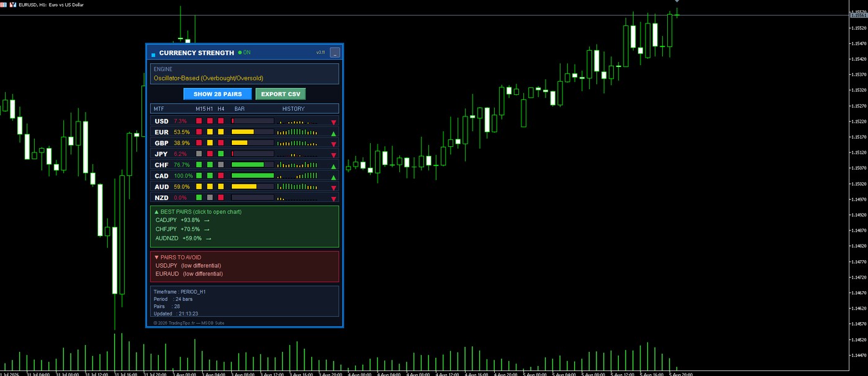Click the current price label on axis
The width and height of the screenshot is (868, 376).
click(x=858, y=15)
